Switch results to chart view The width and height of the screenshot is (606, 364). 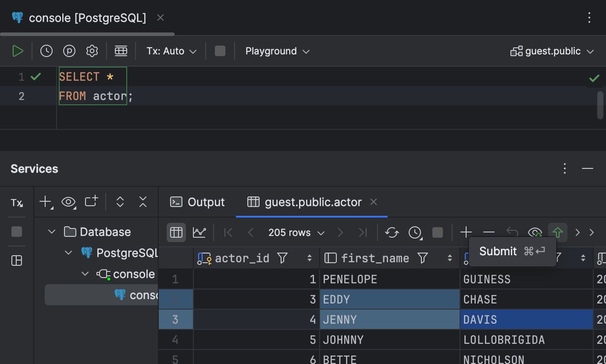pos(200,232)
